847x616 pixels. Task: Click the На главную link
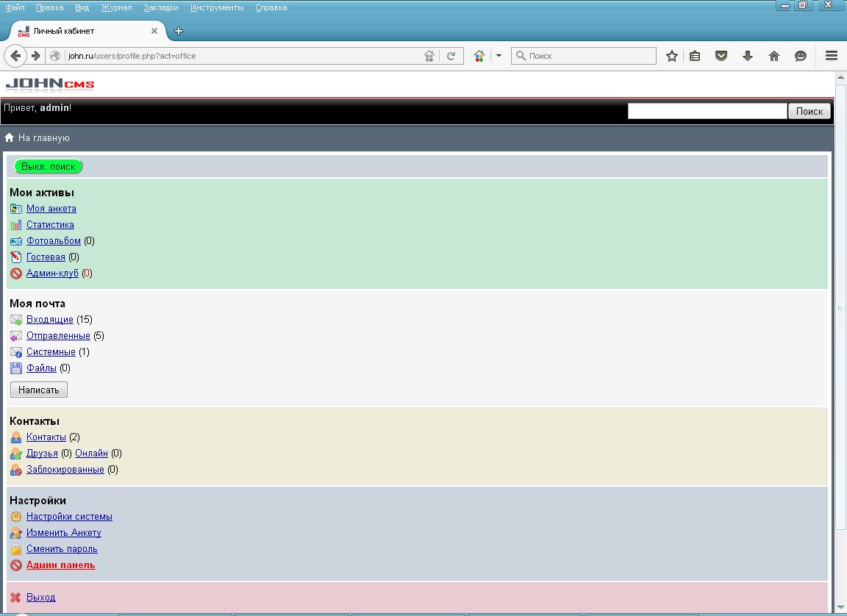(x=44, y=138)
